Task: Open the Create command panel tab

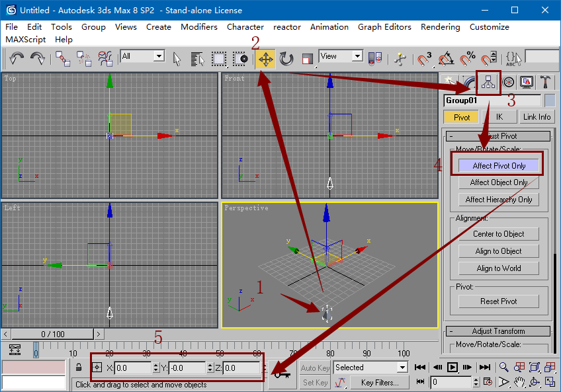Action: tap(449, 82)
